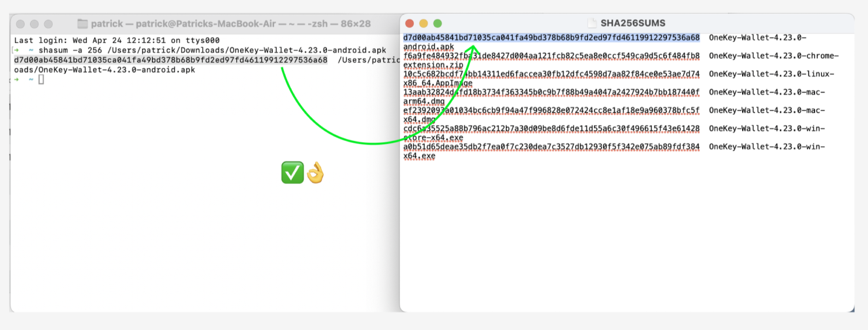Click 'android.apk' text in SHA256SUMS window
The height and width of the screenshot is (330, 868).
429,47
